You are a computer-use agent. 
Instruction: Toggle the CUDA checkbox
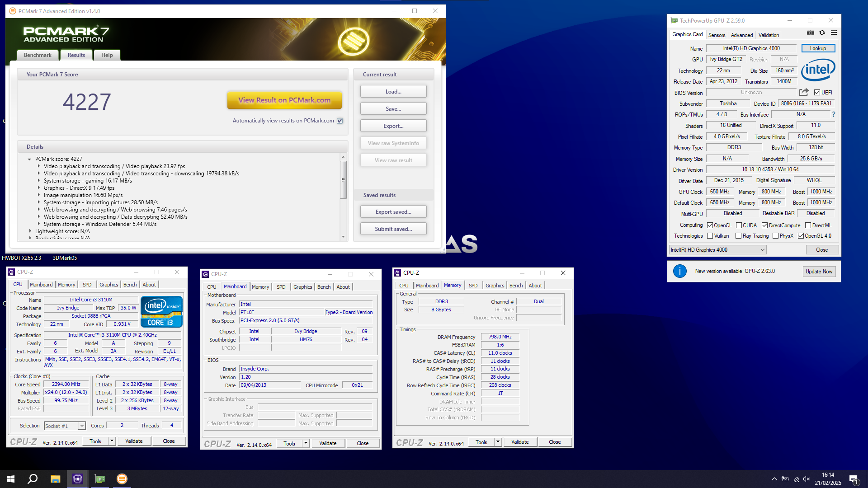739,225
